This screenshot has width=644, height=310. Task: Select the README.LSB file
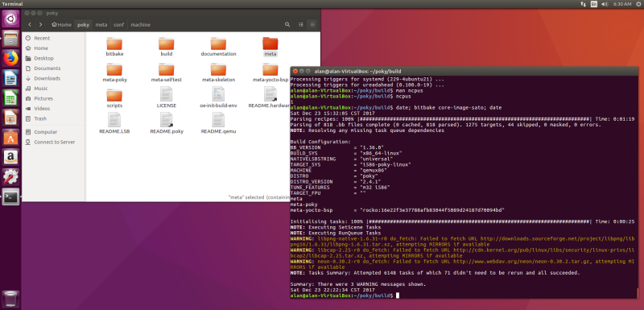click(114, 123)
